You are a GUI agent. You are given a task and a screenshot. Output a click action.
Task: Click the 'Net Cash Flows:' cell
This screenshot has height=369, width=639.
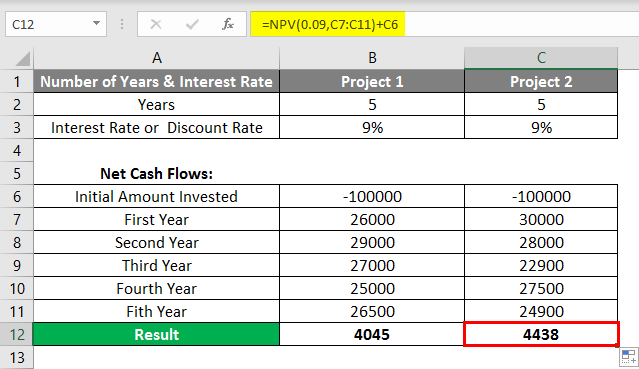click(156, 174)
